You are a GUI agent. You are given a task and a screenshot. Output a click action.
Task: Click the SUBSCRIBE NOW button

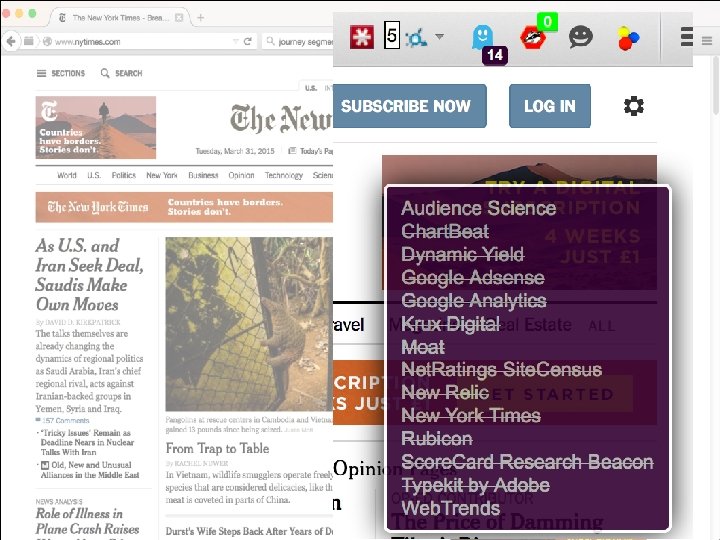[x=409, y=106]
